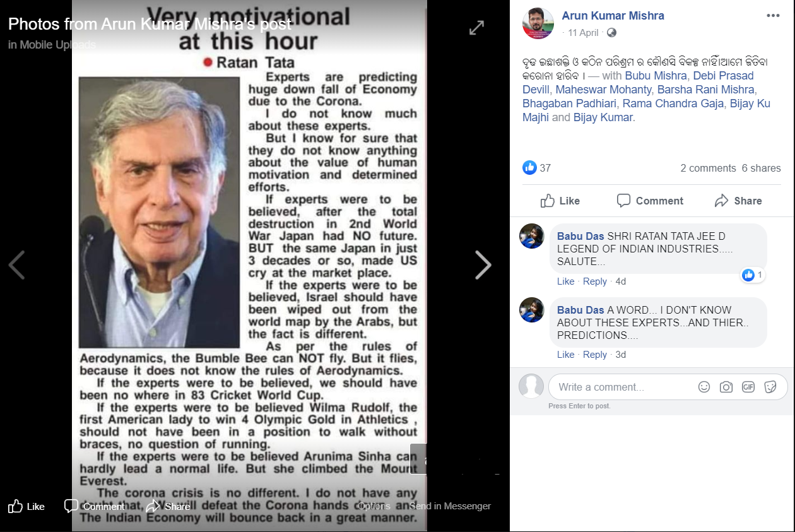Comment on the post in right panel
Viewport: 795px width, 532px height.
click(x=650, y=201)
